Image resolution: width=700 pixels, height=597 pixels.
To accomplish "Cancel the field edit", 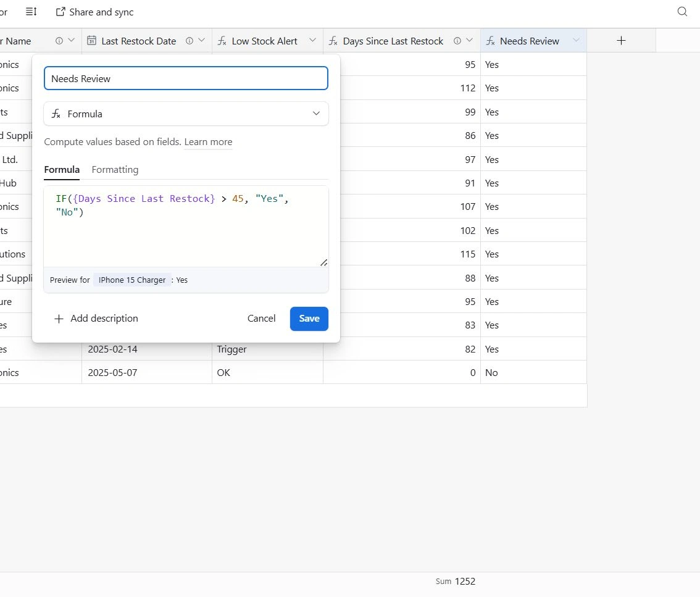I will (261, 319).
